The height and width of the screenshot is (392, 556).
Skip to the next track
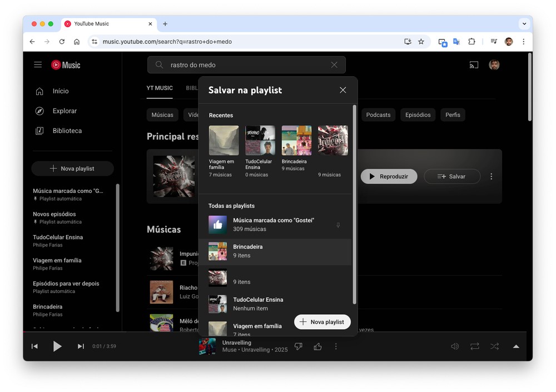[x=81, y=346]
